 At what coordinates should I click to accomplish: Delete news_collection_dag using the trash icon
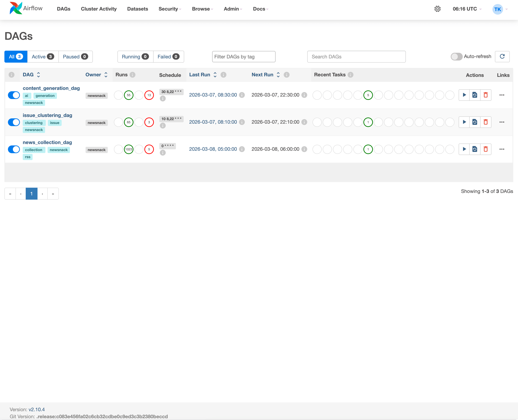486,149
